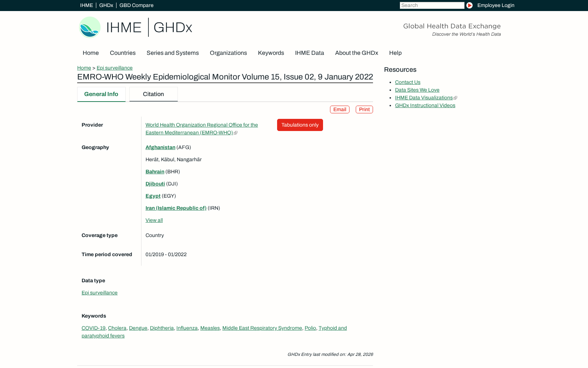Image resolution: width=588 pixels, height=368 pixels.
Task: Click the external link icon after EMRO-WHO
Action: (236, 133)
